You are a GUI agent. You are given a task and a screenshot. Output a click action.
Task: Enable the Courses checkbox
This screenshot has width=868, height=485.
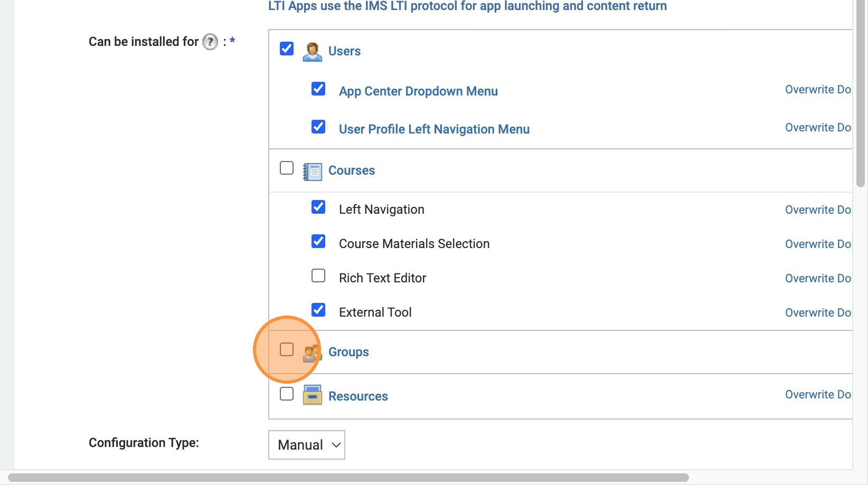click(287, 168)
